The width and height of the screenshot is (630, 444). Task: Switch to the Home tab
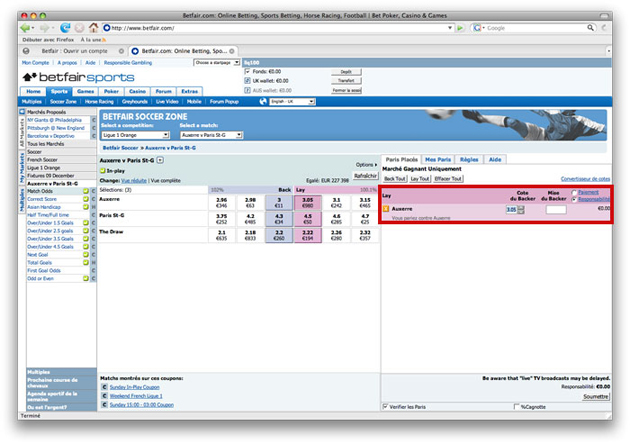[x=33, y=92]
